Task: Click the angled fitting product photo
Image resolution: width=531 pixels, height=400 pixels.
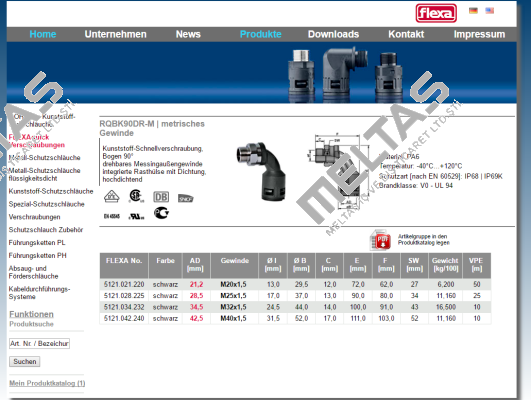Action: [261, 171]
